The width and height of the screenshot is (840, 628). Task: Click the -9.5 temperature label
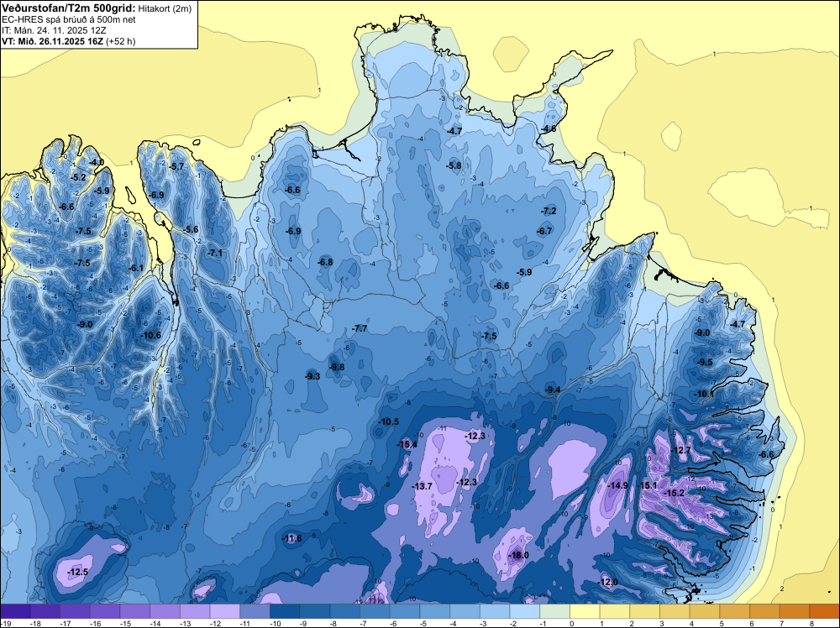[x=705, y=362]
